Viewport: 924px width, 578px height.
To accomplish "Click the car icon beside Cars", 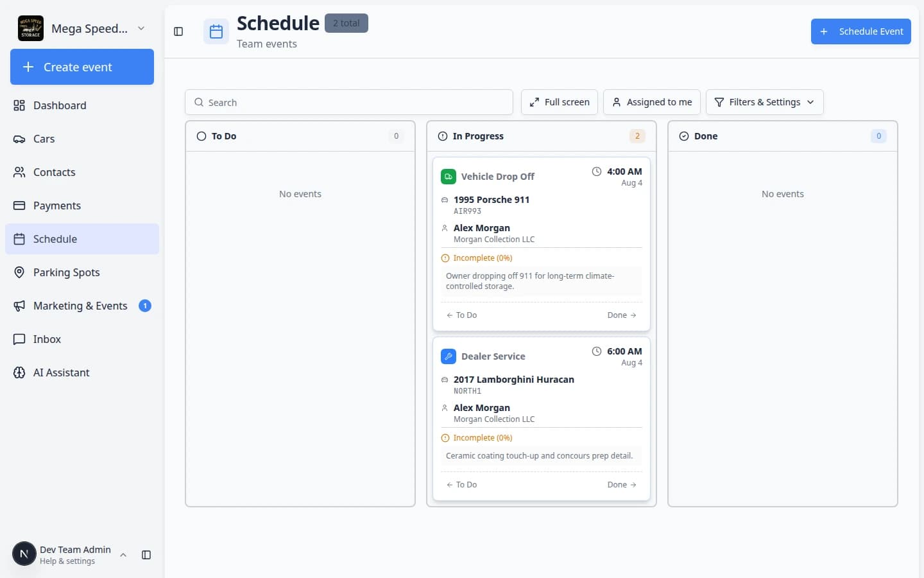I will point(19,139).
